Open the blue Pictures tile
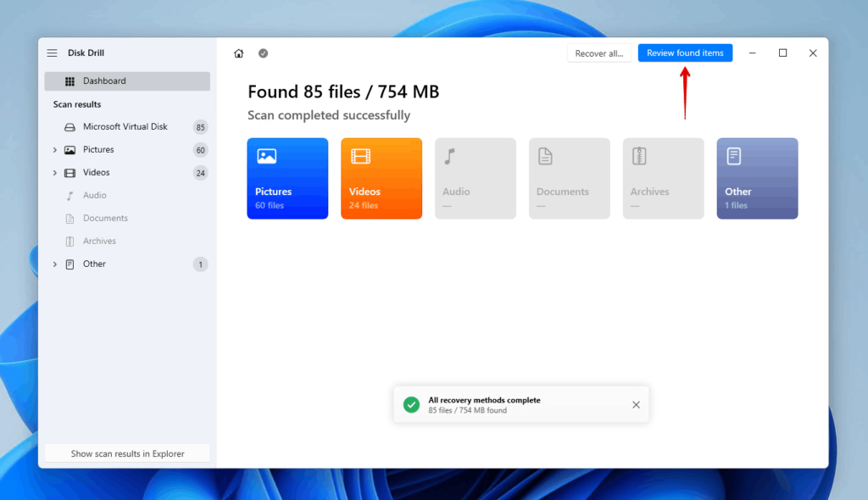Image resolution: width=868 pixels, height=500 pixels. coord(287,179)
